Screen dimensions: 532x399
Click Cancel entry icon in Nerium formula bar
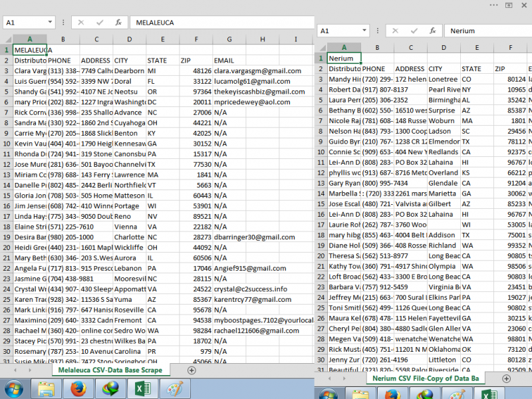click(x=395, y=31)
